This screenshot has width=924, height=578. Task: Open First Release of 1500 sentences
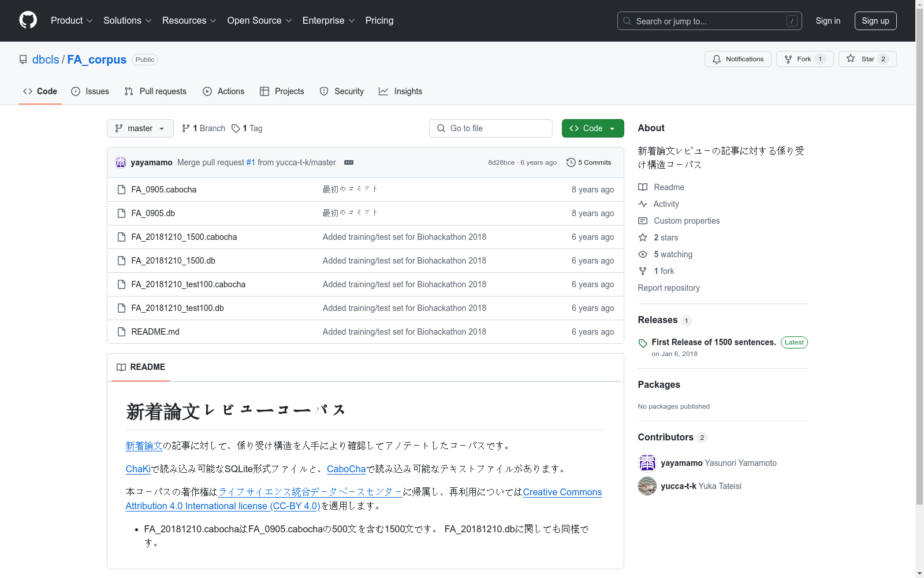point(714,342)
